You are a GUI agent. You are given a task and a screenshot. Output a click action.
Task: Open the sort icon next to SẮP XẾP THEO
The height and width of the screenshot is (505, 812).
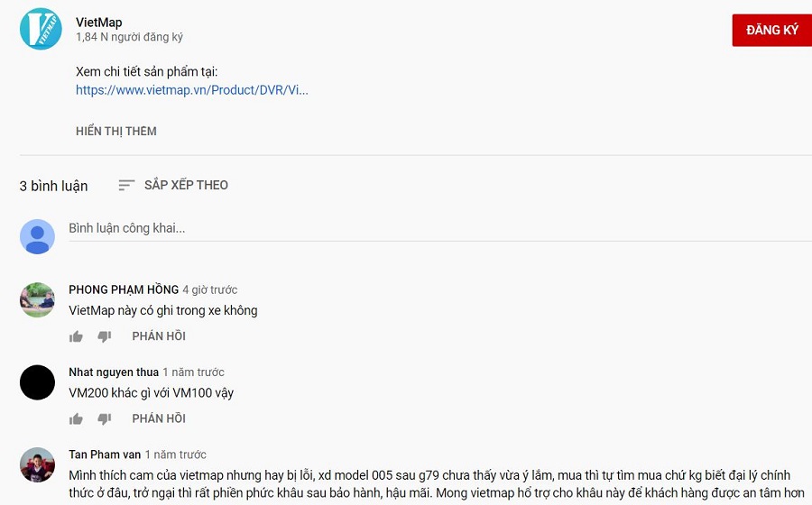click(126, 185)
